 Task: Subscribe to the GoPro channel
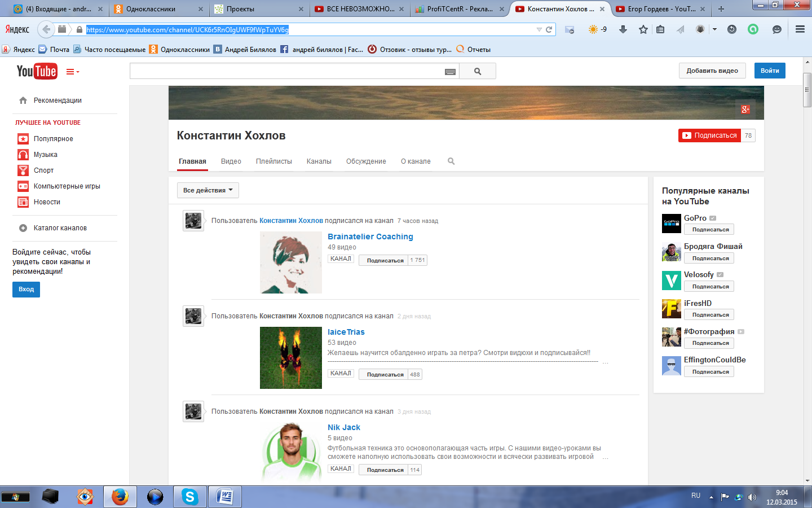tap(709, 230)
